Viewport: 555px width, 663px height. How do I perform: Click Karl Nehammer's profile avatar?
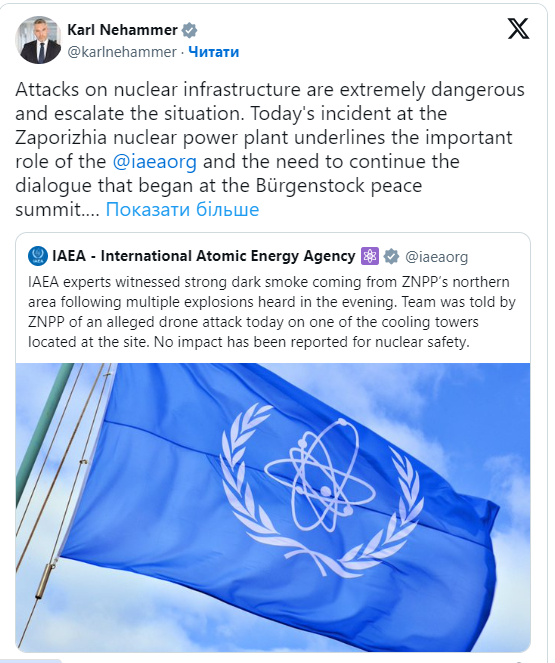[x=38, y=40]
